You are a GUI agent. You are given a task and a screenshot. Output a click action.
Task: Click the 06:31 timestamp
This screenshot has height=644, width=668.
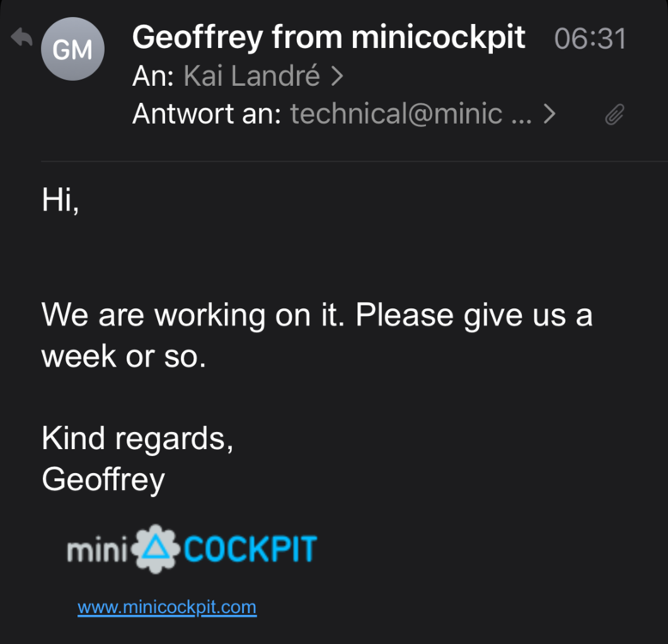[590, 39]
